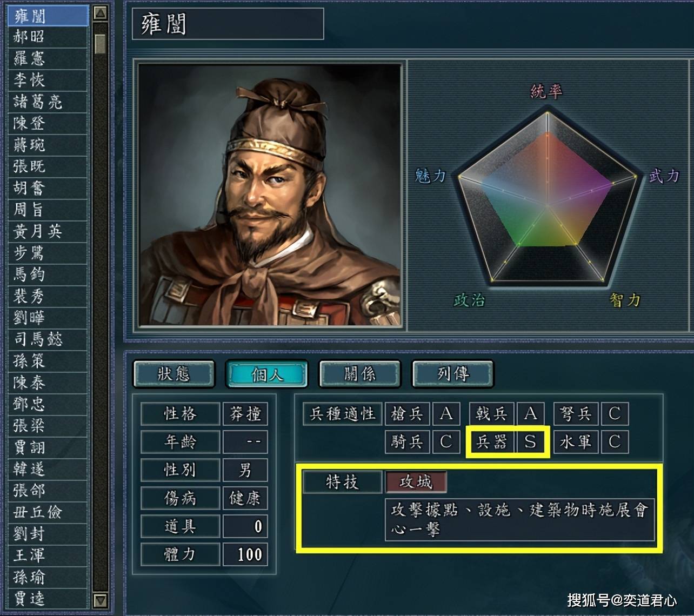Choose 孫策 from the officer list
The image size is (694, 616).
tap(48, 361)
